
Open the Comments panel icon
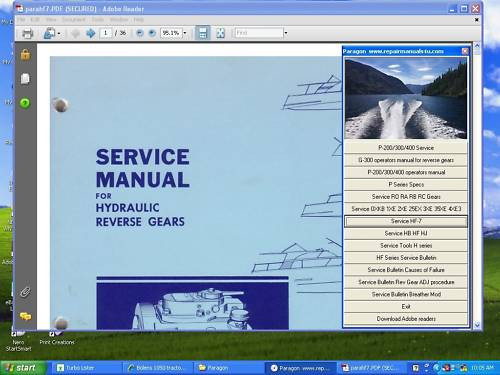[25, 316]
